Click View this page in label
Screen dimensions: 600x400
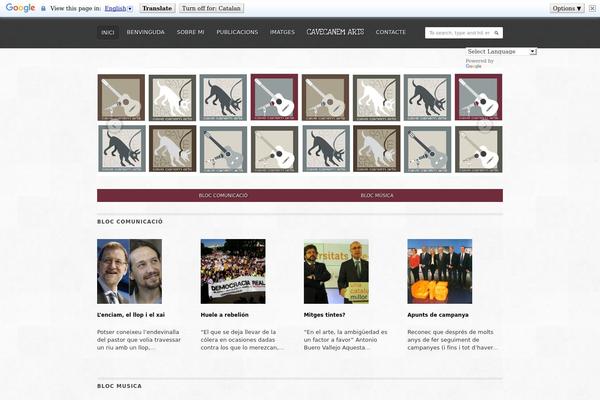pyautogui.click(x=75, y=8)
